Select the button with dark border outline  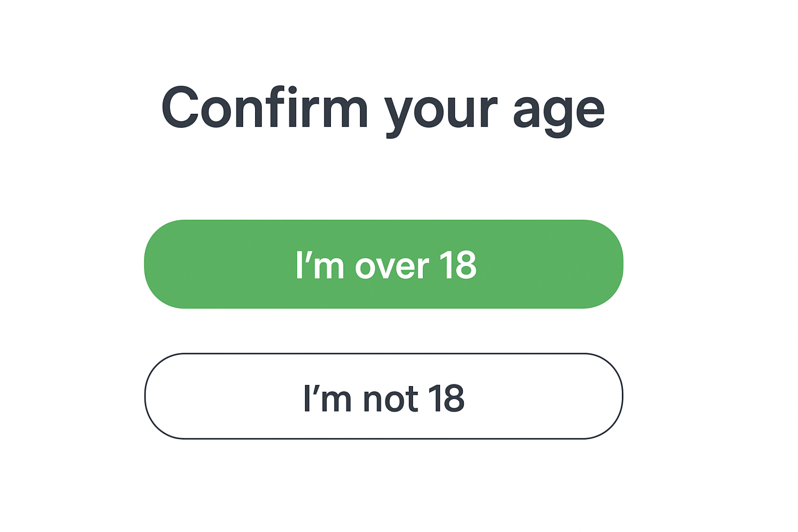[383, 396]
